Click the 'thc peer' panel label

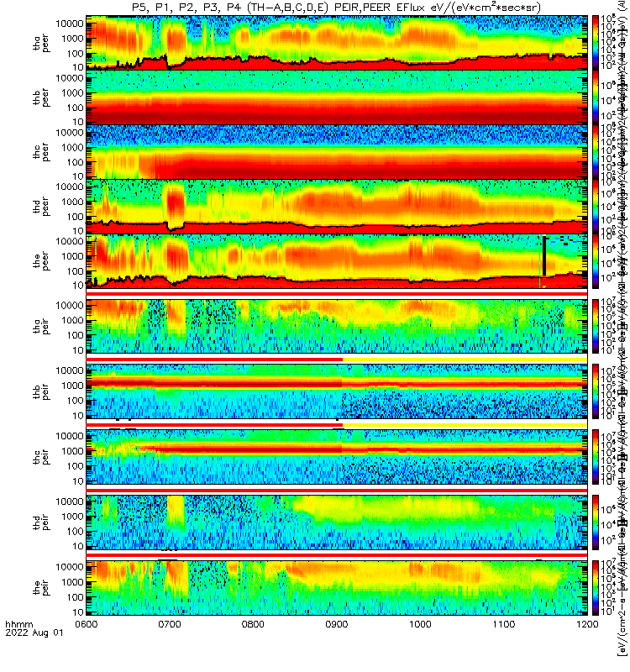pos(41,152)
